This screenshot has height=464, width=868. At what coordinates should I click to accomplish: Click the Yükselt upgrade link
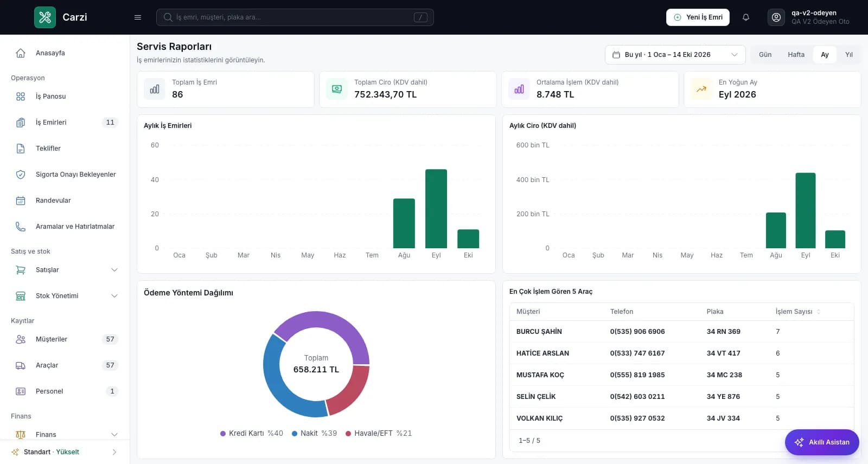(x=68, y=452)
